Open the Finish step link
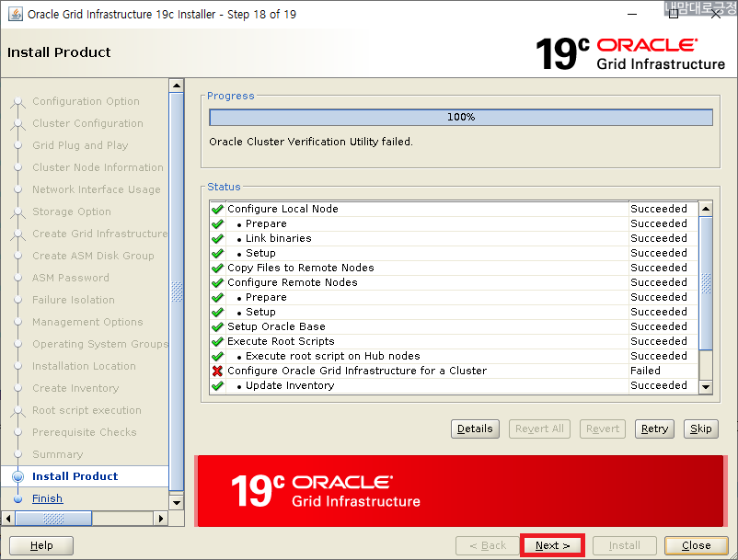The height and width of the screenshot is (560, 738). [x=47, y=498]
